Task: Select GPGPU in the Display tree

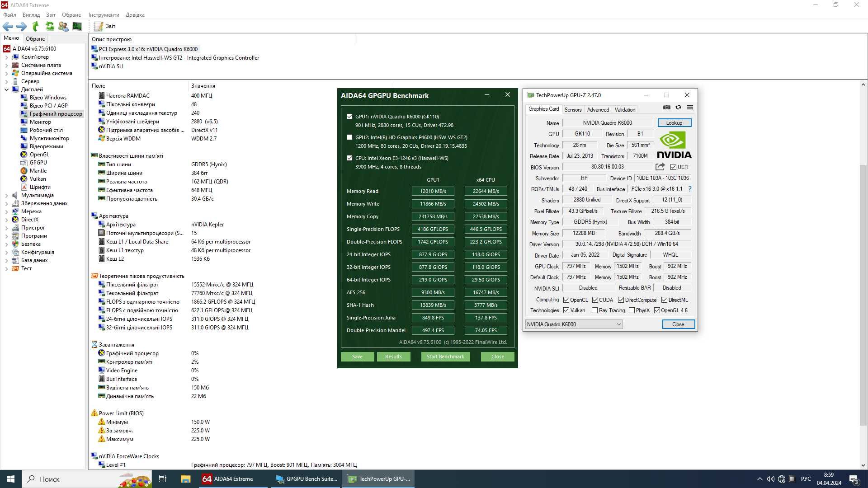Action: [x=38, y=163]
